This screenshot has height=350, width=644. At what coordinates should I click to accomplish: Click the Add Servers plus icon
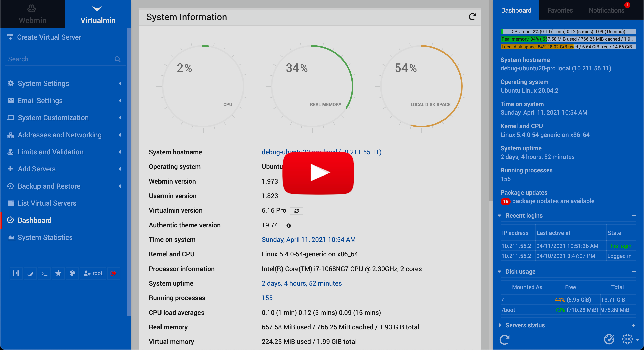point(10,169)
